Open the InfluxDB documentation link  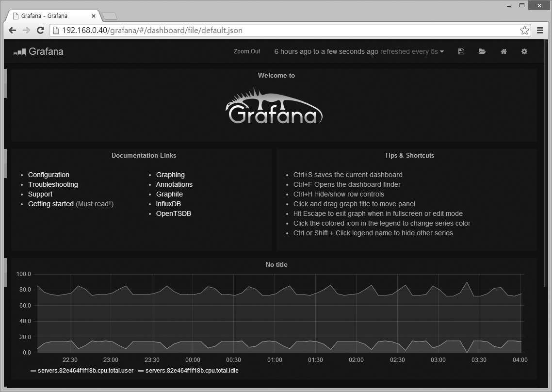(168, 204)
